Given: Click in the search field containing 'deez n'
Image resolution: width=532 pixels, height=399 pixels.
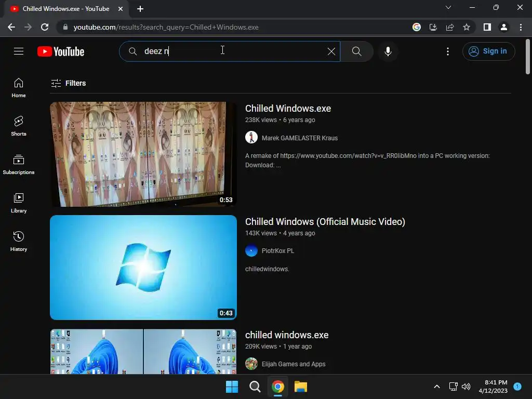Looking at the screenshot, I should [x=230, y=51].
